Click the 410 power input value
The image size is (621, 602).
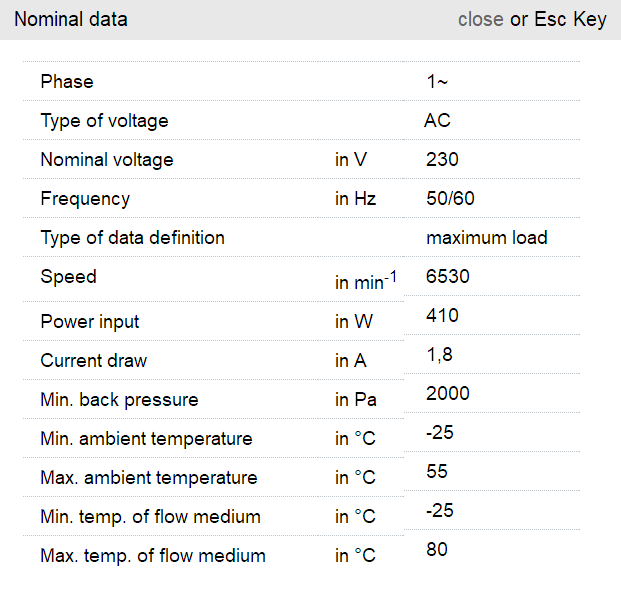pos(442,316)
